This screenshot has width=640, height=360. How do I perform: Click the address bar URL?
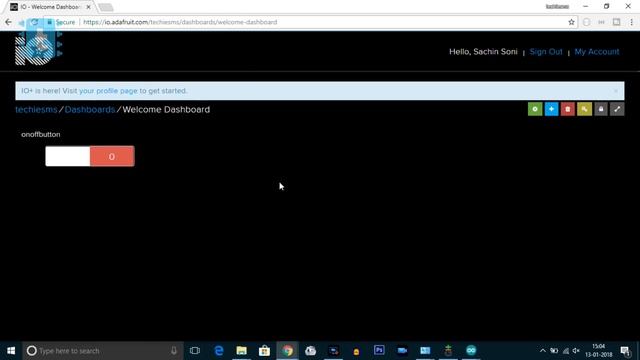point(180,22)
